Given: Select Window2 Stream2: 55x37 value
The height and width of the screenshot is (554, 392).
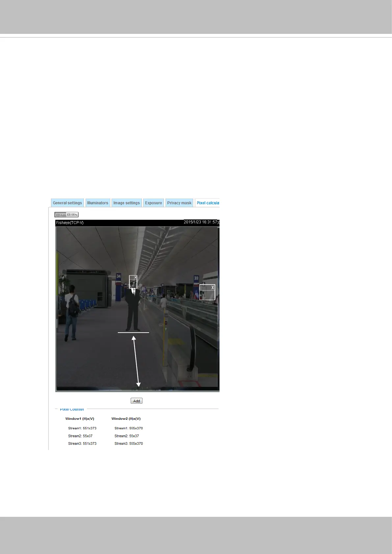Looking at the screenshot, I should pyautogui.click(x=127, y=436).
